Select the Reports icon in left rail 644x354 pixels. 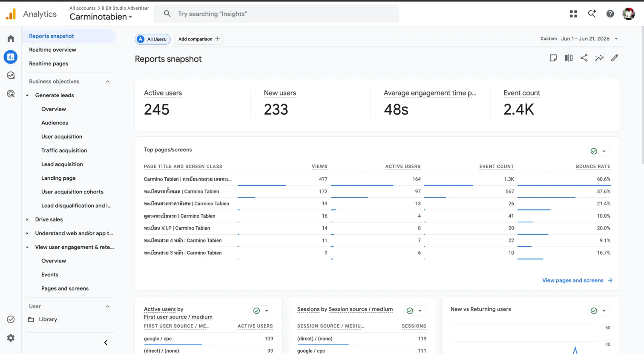point(11,57)
